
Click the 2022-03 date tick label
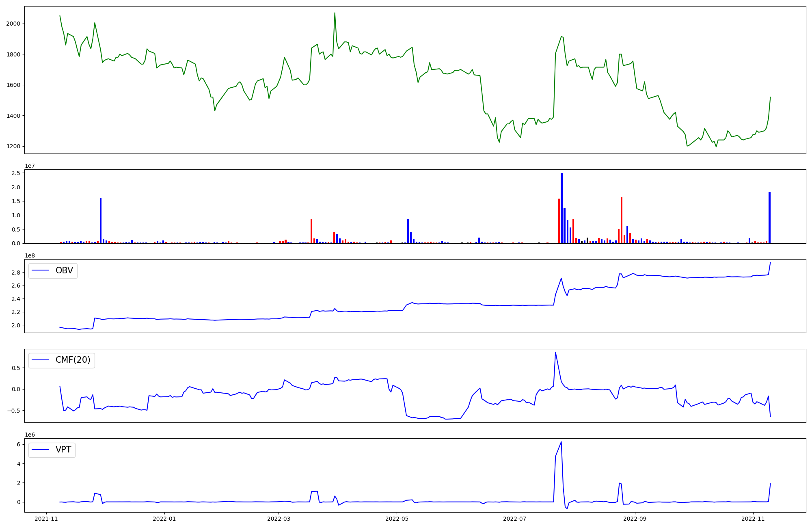[279, 518]
